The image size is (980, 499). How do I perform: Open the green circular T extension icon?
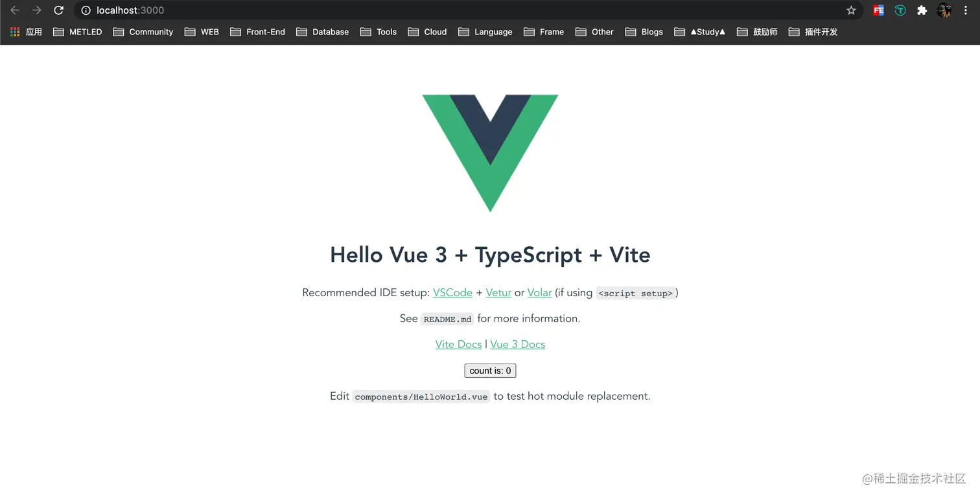click(900, 10)
